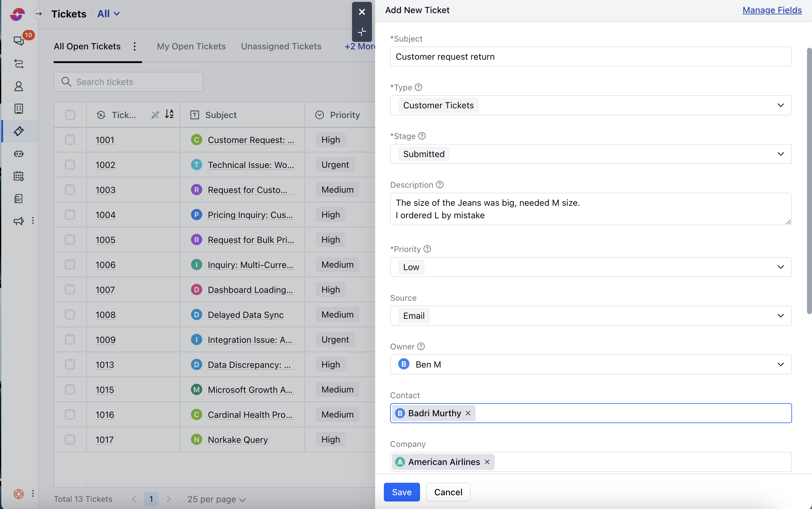This screenshot has height=509, width=812.
Task: Remove Badri Murthy from Contact field
Action: coord(468,413)
